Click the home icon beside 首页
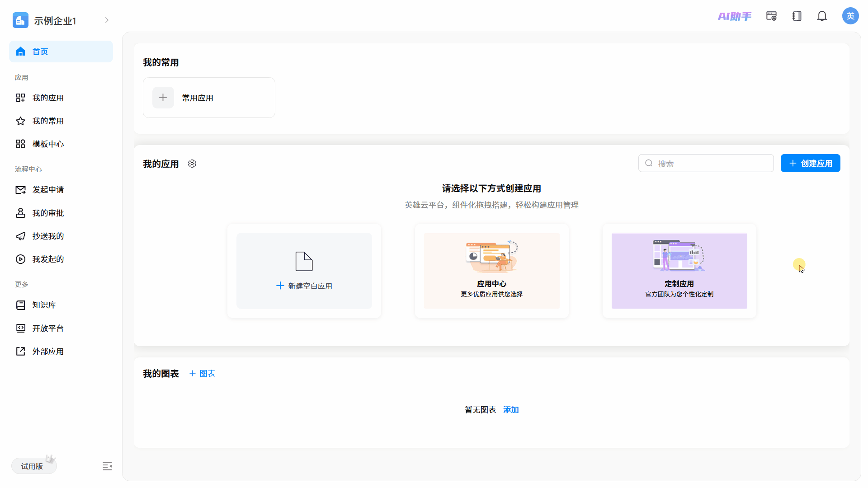 20,52
